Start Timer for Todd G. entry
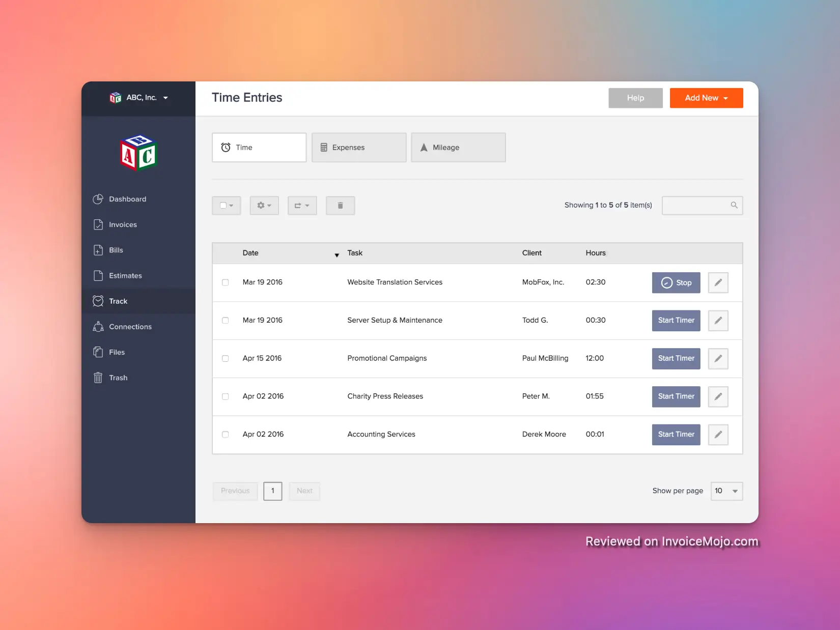This screenshot has height=630, width=840. coord(676,321)
